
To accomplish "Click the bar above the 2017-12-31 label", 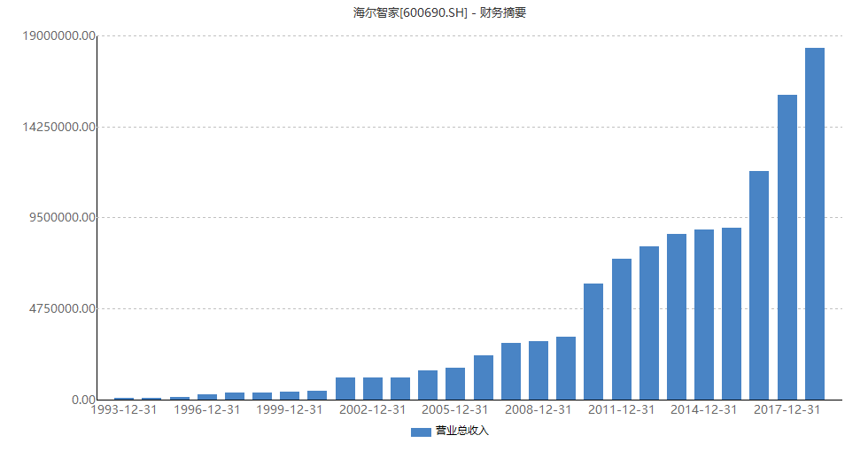I will pyautogui.click(x=787, y=247).
